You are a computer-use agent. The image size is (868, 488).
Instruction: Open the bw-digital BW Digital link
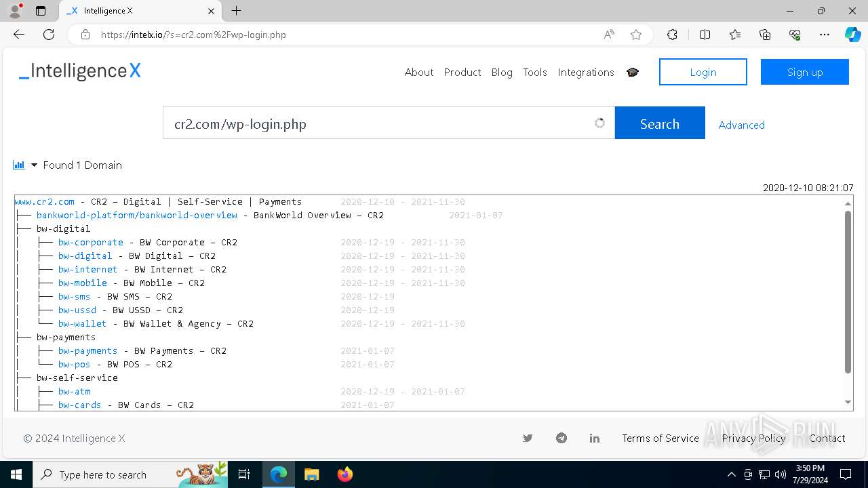[x=85, y=256]
